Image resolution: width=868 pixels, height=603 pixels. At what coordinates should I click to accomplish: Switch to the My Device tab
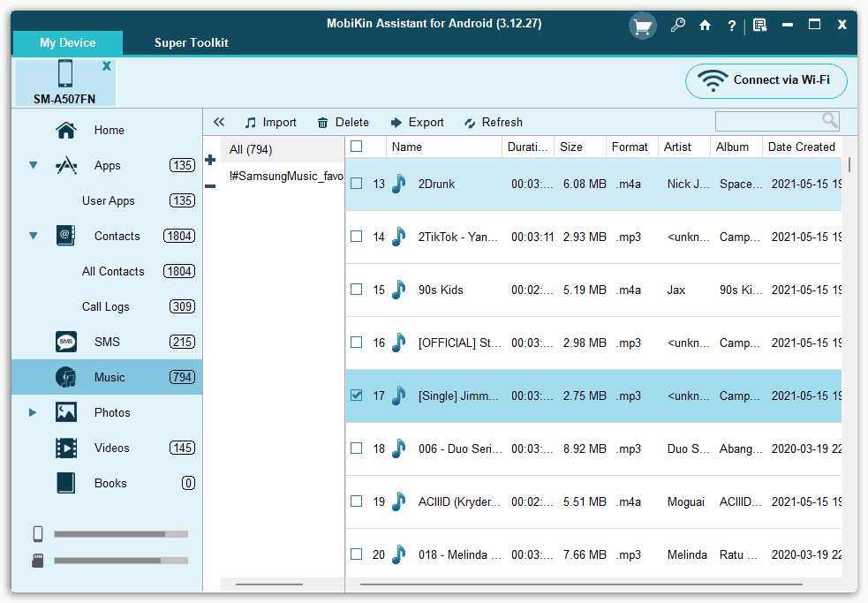point(67,42)
